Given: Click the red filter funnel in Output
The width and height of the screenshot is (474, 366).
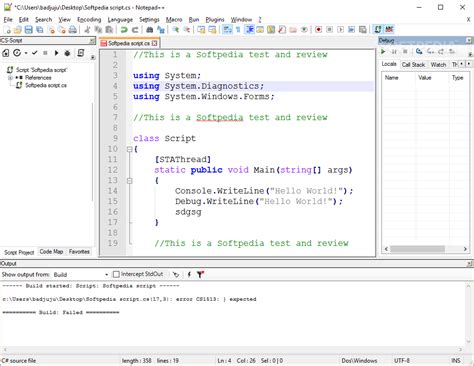Looking at the screenshot, I should click(x=200, y=274).
